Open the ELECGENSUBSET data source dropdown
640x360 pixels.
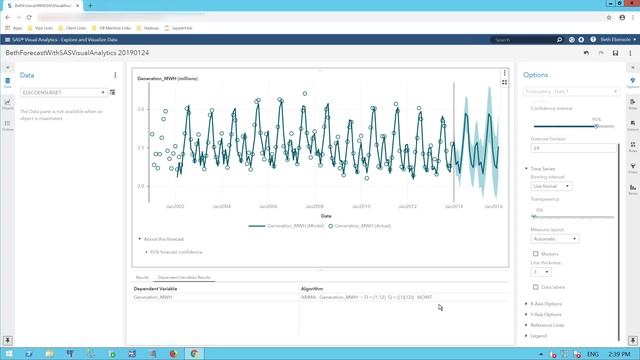point(63,93)
